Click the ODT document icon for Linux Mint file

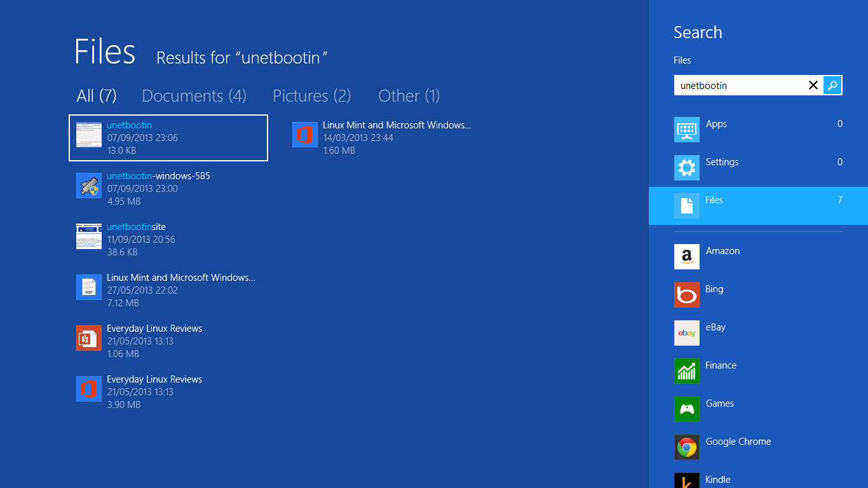click(89, 287)
